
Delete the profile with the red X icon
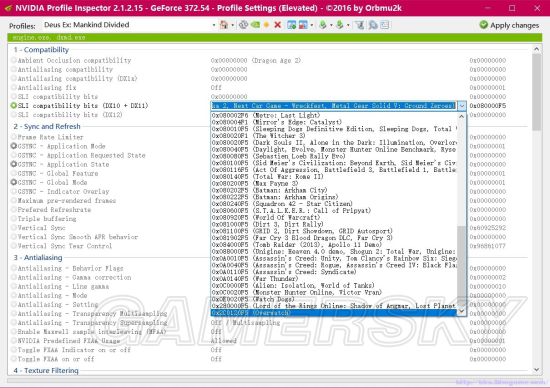(x=277, y=25)
